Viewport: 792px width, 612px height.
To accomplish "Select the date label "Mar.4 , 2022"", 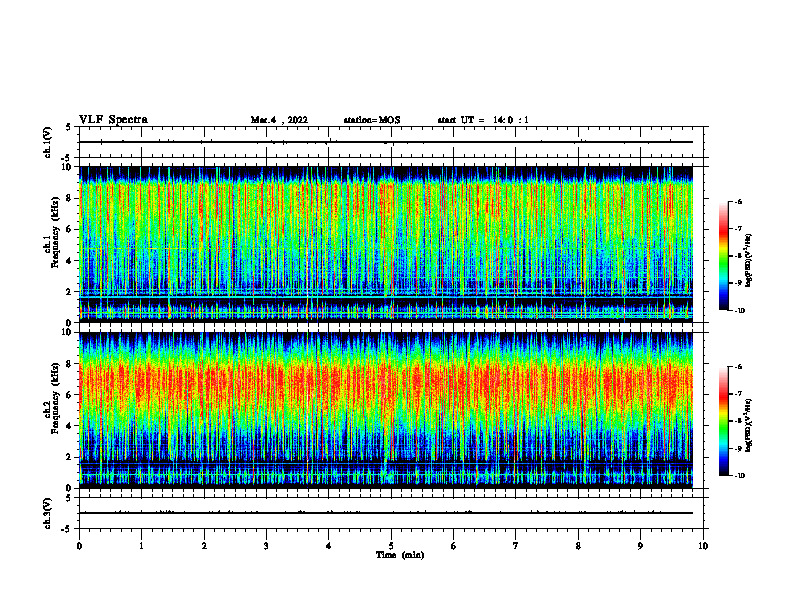I will tap(279, 120).
